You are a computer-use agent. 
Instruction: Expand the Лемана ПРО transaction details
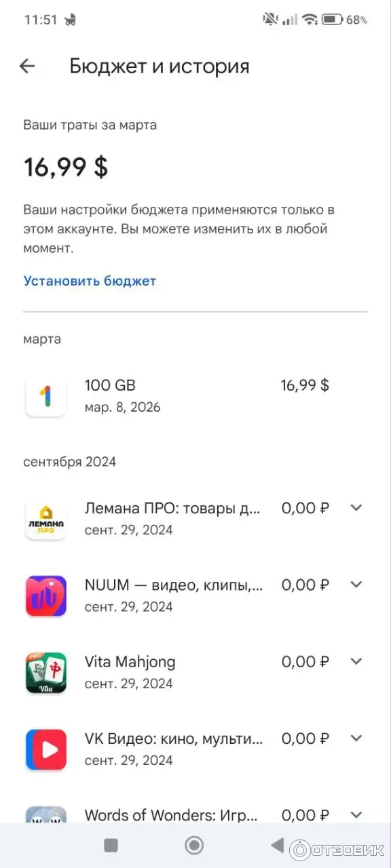tap(356, 507)
